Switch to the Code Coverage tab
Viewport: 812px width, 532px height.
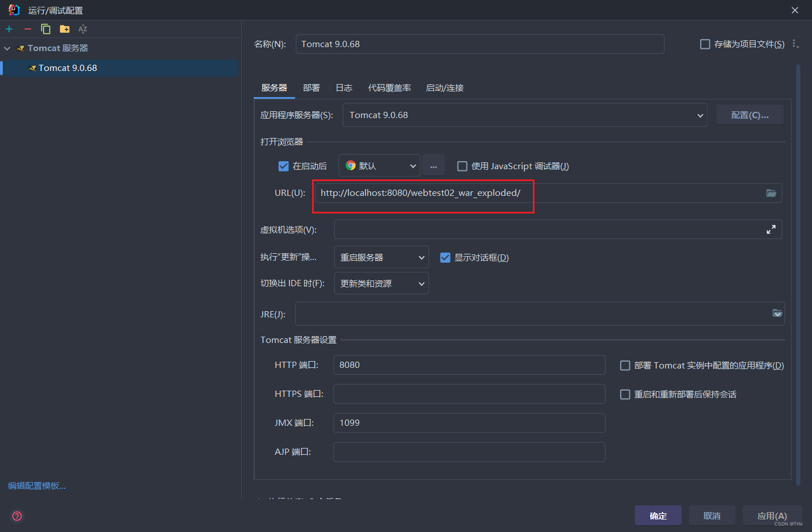[x=390, y=88]
